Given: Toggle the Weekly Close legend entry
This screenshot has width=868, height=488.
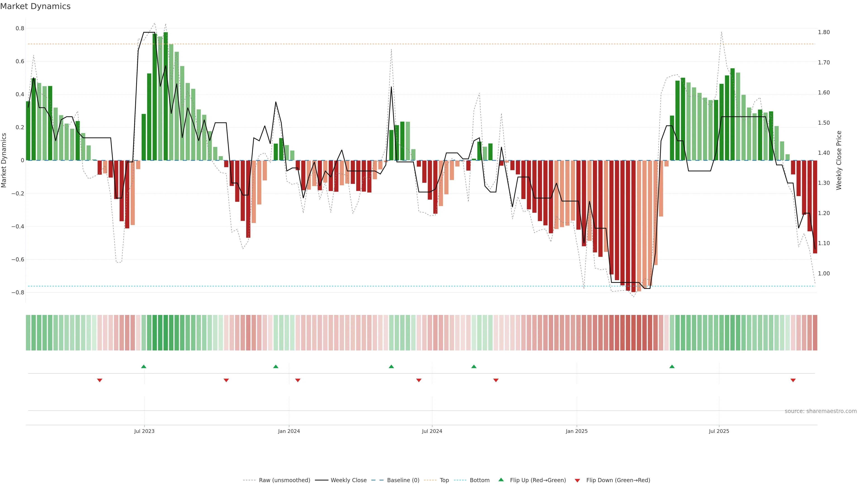Looking at the screenshot, I should coord(348,480).
